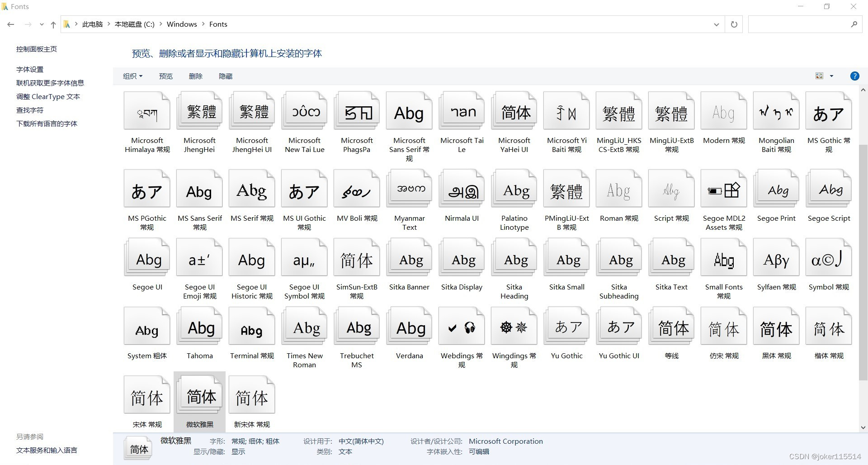Expand the address bar history dropdown
Viewport: 868px width, 465px height.
[716, 24]
